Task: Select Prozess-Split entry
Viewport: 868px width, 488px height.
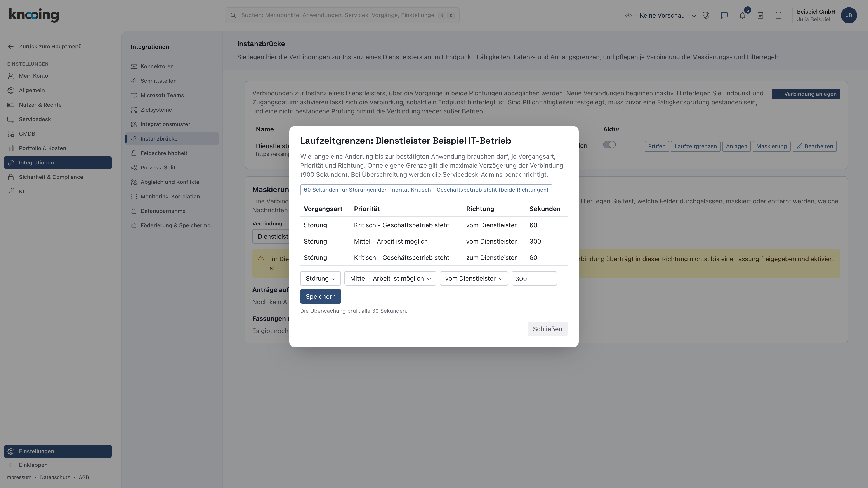Action: point(172,168)
